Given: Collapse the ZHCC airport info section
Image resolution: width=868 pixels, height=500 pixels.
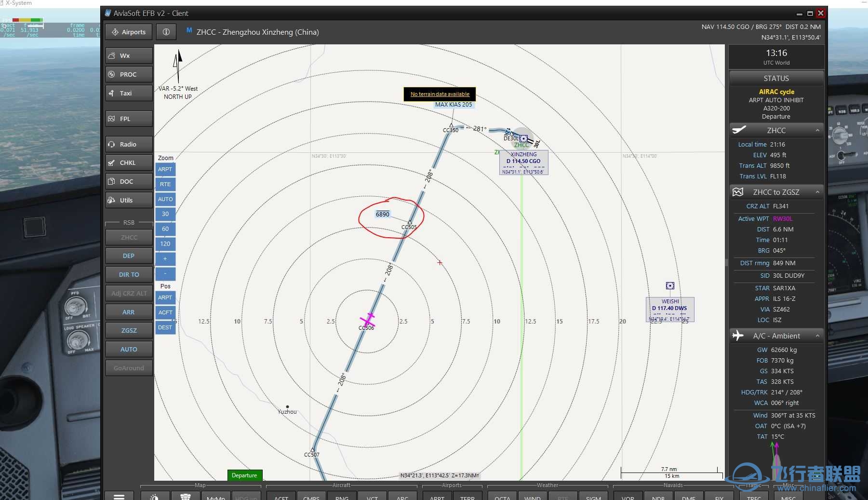Looking at the screenshot, I should 817,131.
